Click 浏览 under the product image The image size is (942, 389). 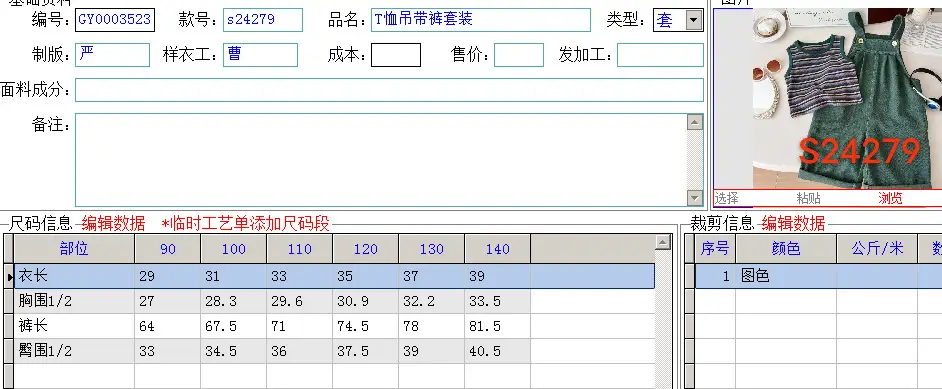click(890, 199)
